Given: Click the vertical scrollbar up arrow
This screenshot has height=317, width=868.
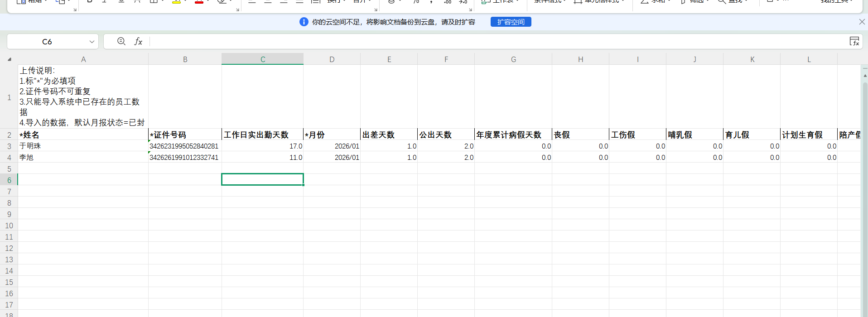Looking at the screenshot, I should [x=864, y=76].
